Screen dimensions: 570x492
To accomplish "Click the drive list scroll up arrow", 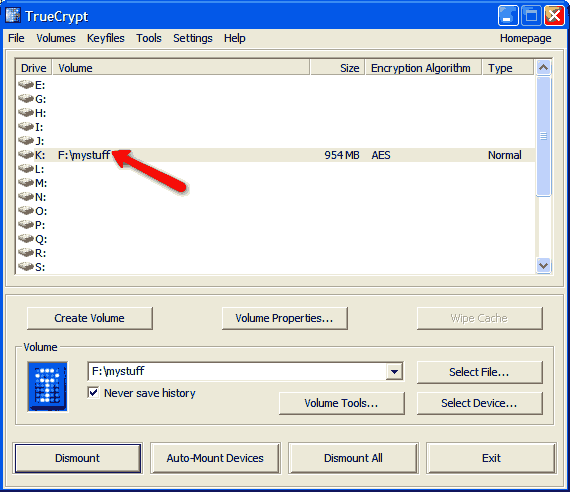I will tap(543, 67).
